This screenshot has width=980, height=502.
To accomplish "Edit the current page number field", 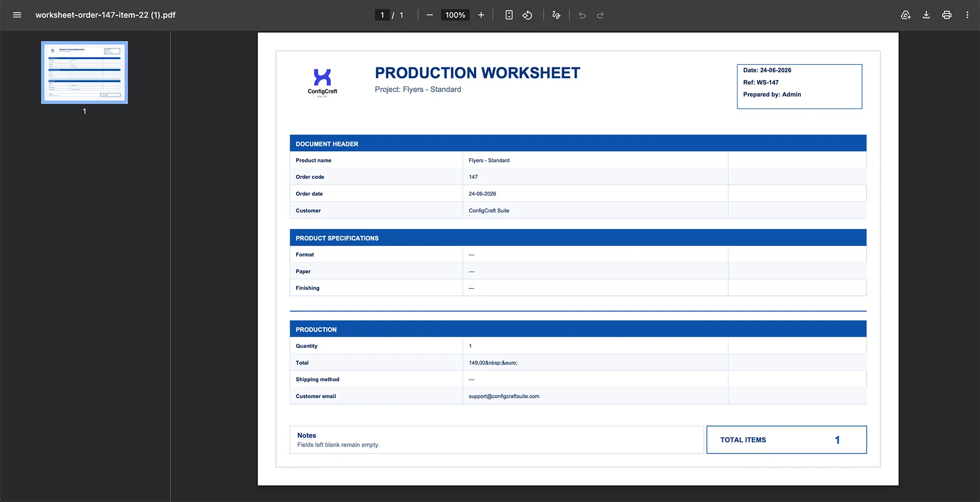I will (x=382, y=15).
